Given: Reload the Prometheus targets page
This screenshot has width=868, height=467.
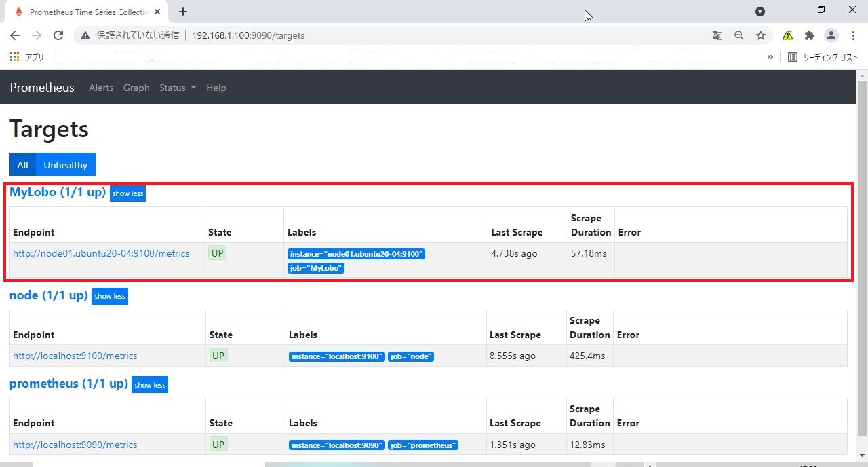Looking at the screenshot, I should [x=58, y=35].
